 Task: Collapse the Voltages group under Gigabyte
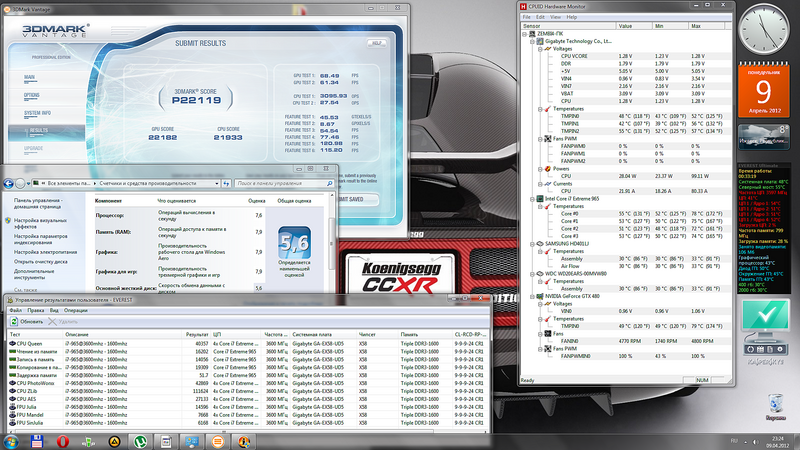(x=540, y=48)
